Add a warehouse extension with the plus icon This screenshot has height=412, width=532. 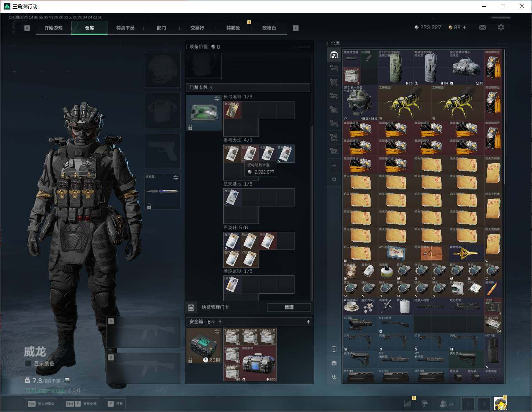pos(334,165)
